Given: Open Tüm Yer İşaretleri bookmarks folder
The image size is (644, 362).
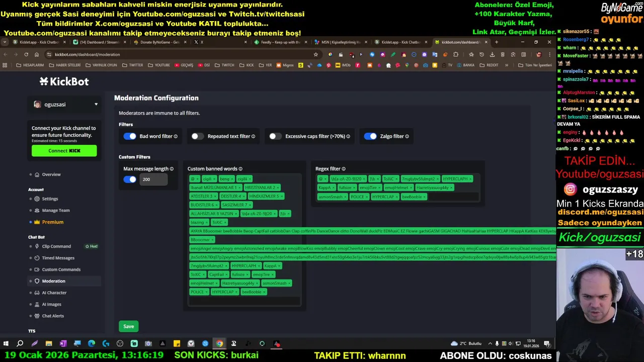Looking at the screenshot, I should [x=535, y=65].
